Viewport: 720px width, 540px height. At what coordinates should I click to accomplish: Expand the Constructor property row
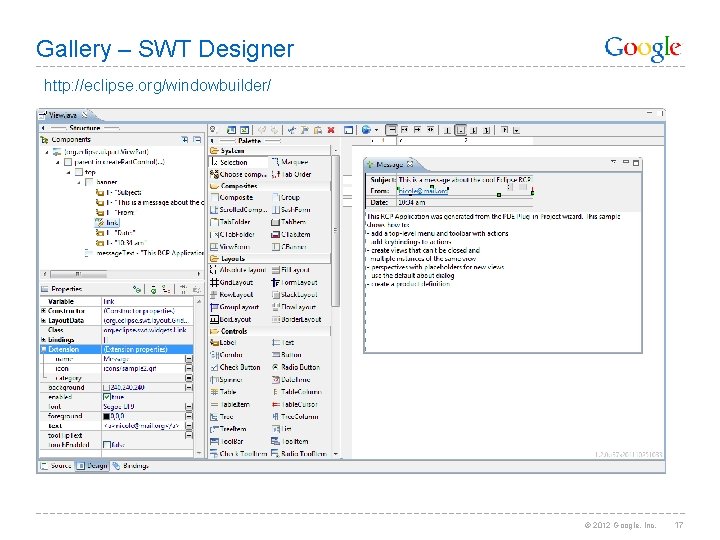coord(44,311)
